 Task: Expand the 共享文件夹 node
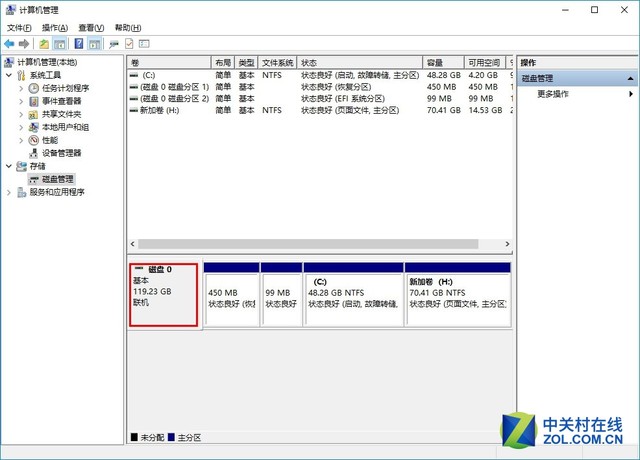21,114
